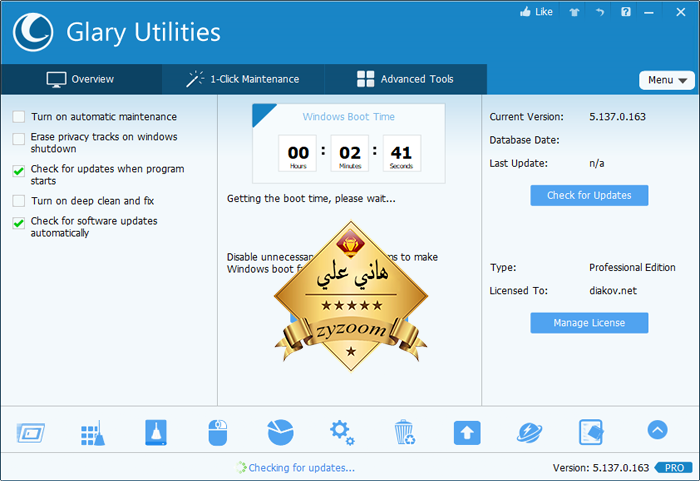Click the Version 5.137.0.163 status text
The image size is (700, 481).
click(x=601, y=468)
